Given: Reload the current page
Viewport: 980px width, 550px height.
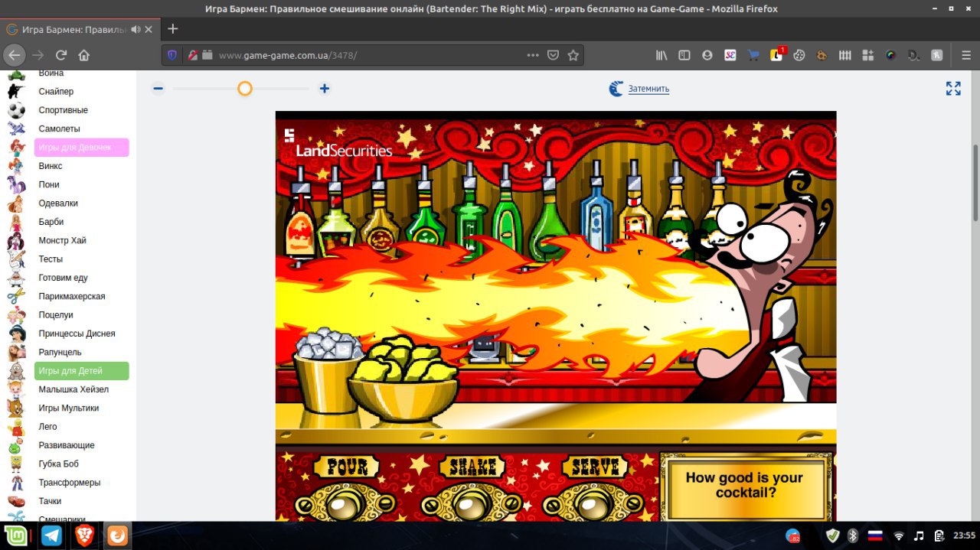Looking at the screenshot, I should (61, 55).
